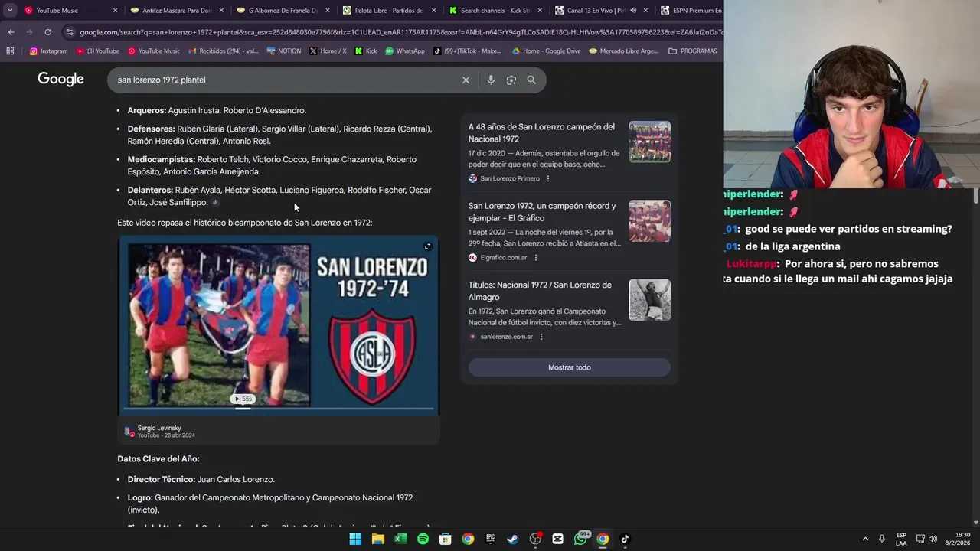Open the Home - Google Drive bookmark
980x551 pixels.
coord(546,51)
